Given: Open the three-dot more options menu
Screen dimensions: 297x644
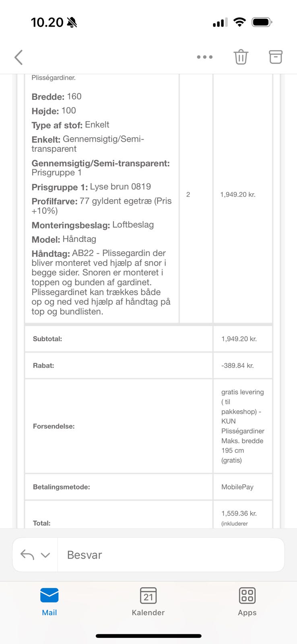Looking at the screenshot, I should click(204, 57).
